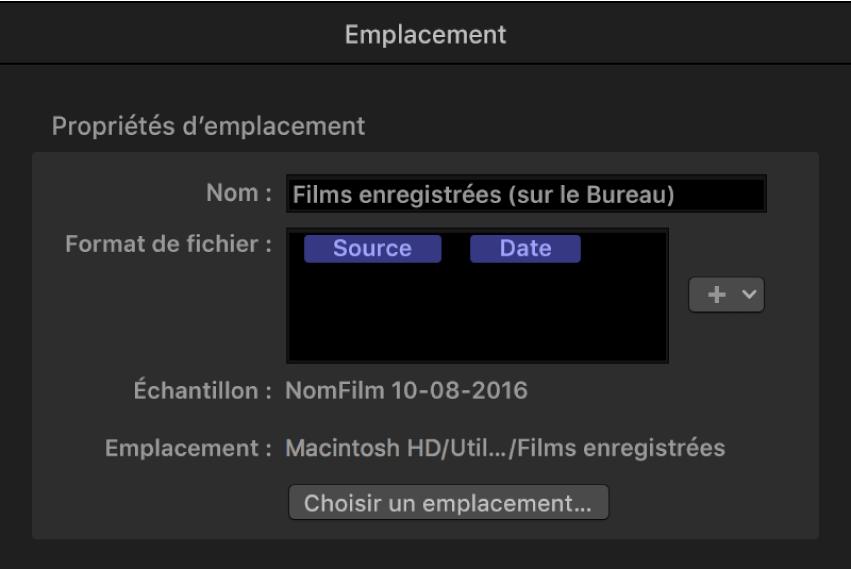The height and width of the screenshot is (569, 851).
Task: Click the "Nom :" field label
Action: click(x=238, y=194)
